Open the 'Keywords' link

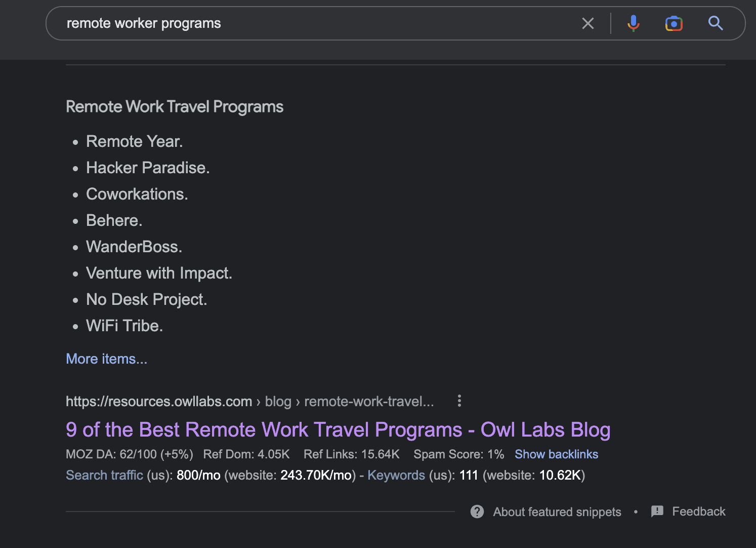pyautogui.click(x=396, y=475)
